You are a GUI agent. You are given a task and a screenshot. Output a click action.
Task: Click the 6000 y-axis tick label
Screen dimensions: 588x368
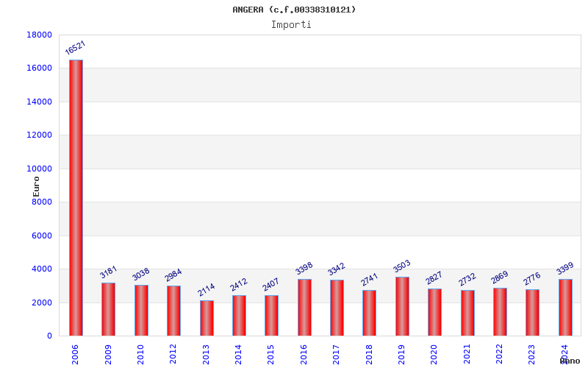(42, 236)
